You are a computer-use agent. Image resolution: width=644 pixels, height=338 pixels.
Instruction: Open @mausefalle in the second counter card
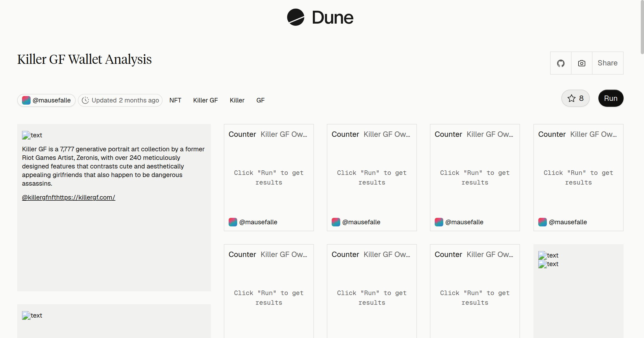[361, 222]
